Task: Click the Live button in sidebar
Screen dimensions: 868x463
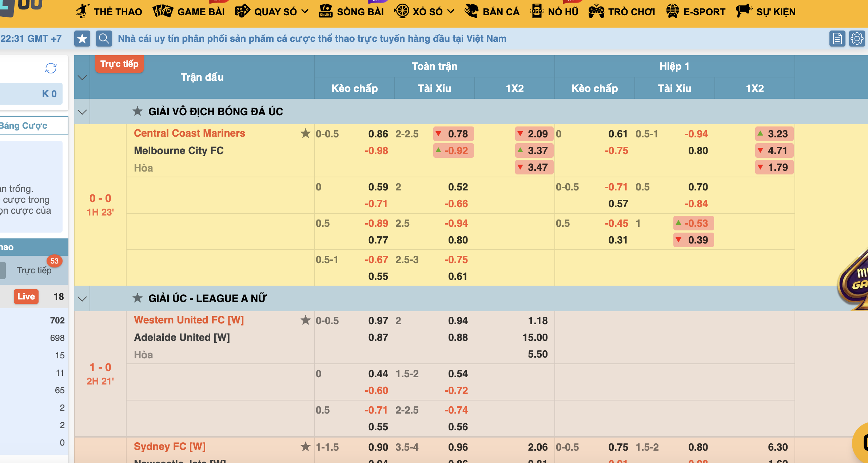Action: coord(26,297)
